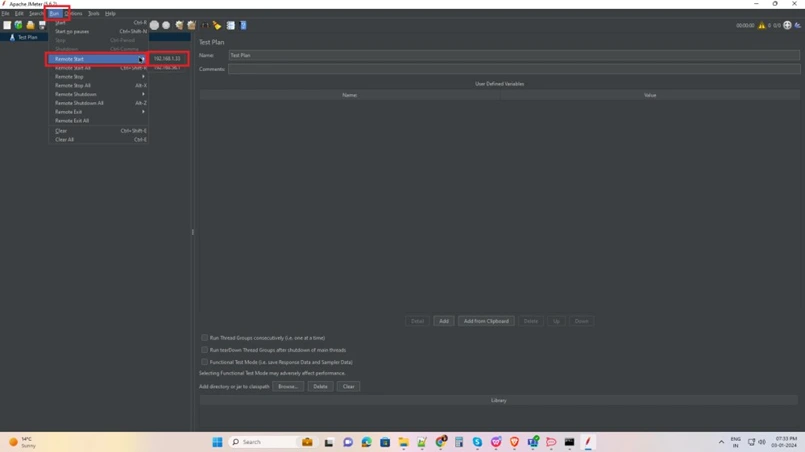Click the Name column header
The width and height of the screenshot is (805, 452).
[x=350, y=95]
